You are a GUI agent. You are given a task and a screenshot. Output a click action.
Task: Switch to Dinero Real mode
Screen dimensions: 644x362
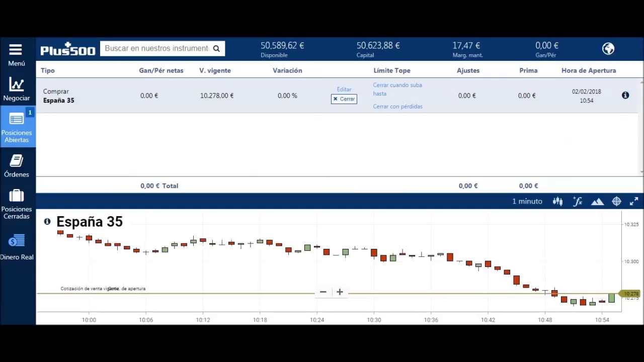pyautogui.click(x=17, y=247)
